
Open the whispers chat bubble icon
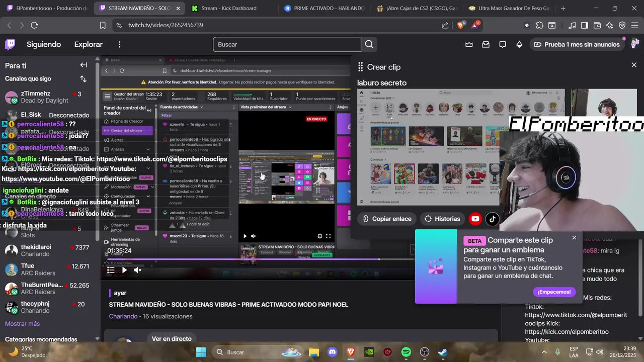point(502,44)
